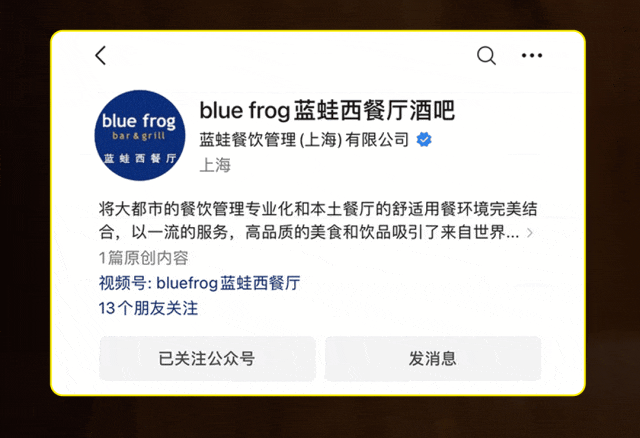This screenshot has height=438, width=640.
Task: Tap the blue frog bar & grill avatar
Action: coord(140,136)
